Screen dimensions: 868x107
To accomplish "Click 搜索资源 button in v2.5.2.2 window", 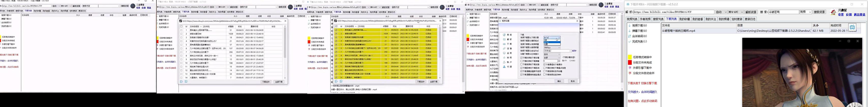I will [x=819, y=12].
